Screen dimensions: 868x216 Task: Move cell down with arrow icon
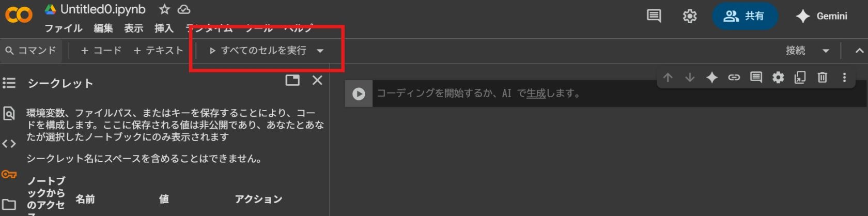pyautogui.click(x=690, y=78)
